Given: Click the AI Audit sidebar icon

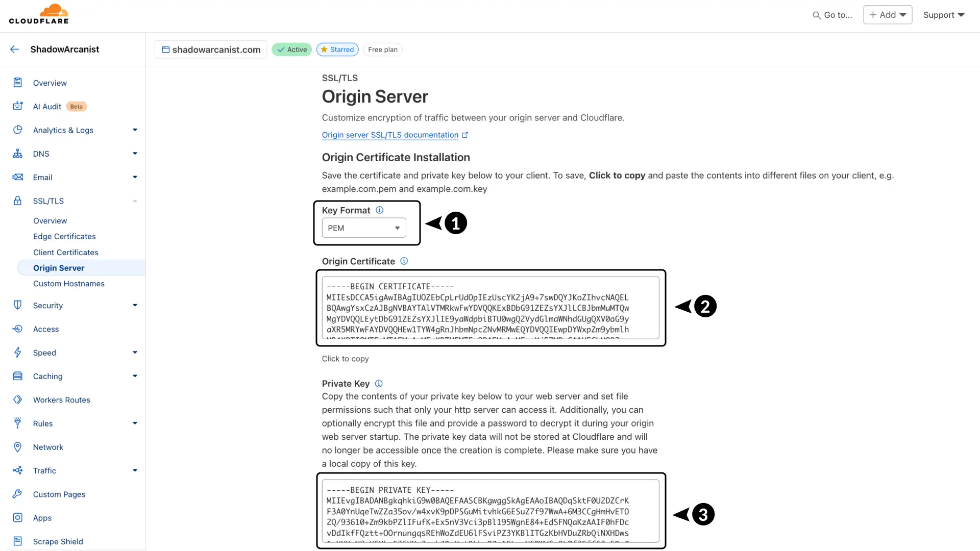Looking at the screenshot, I should pyautogui.click(x=18, y=106).
